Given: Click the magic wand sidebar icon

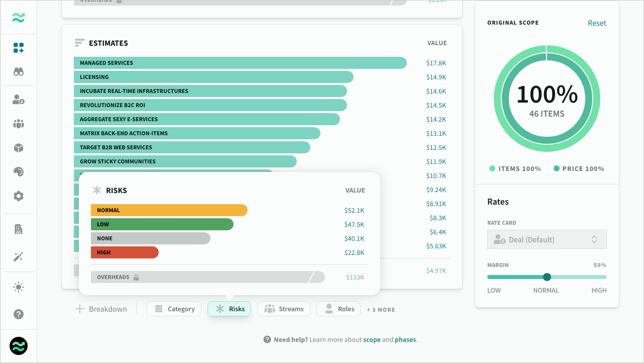Looking at the screenshot, I should (x=19, y=257).
